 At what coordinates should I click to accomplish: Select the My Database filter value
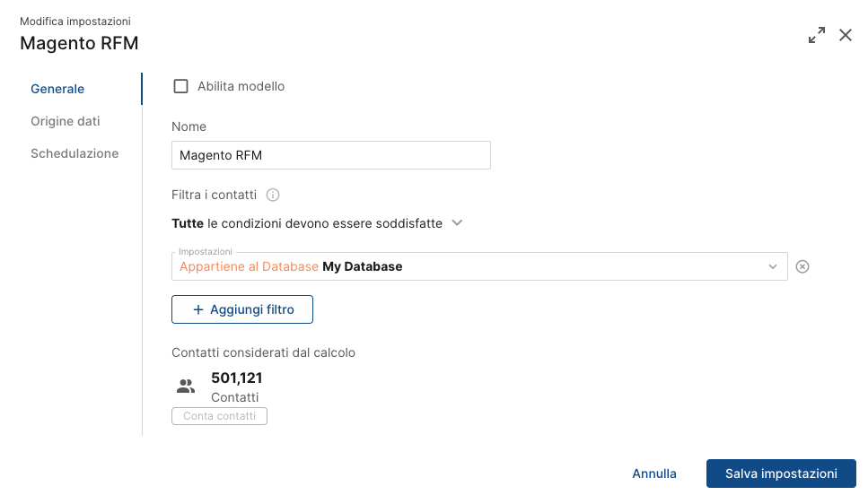362,266
